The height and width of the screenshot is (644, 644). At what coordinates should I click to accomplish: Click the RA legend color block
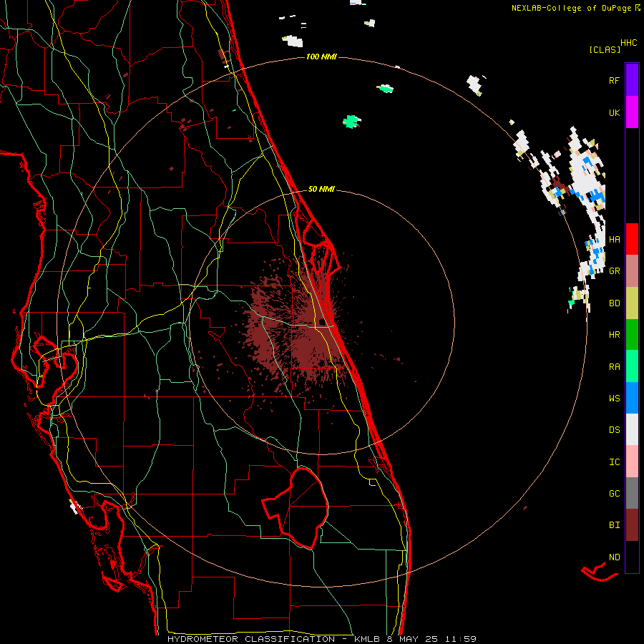pos(632,366)
